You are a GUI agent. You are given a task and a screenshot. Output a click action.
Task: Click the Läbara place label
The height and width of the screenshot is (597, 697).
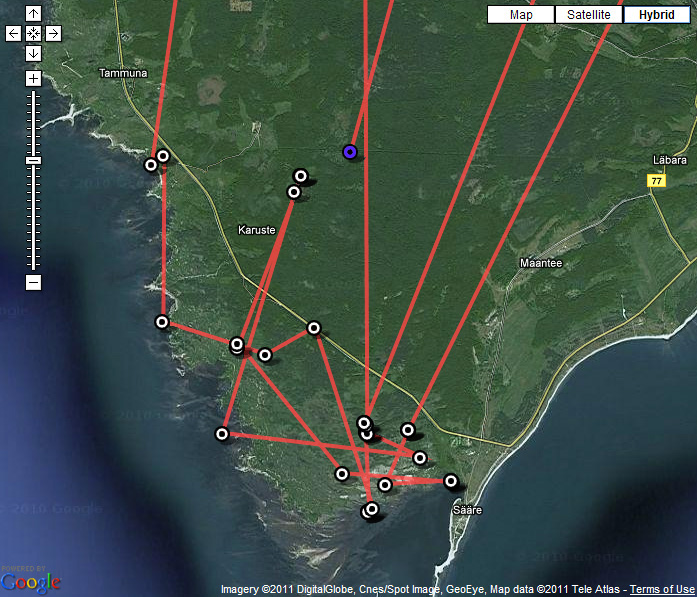click(x=669, y=160)
